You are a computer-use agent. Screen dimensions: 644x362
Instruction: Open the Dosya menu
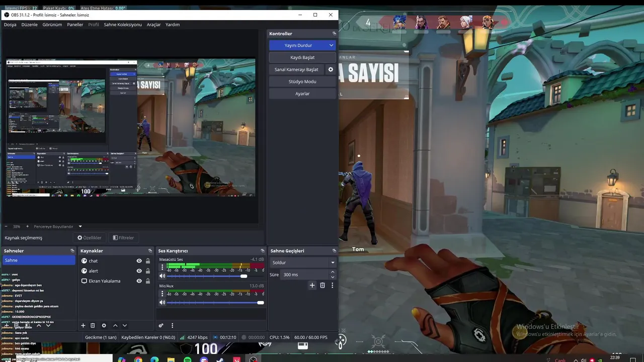coord(10,25)
